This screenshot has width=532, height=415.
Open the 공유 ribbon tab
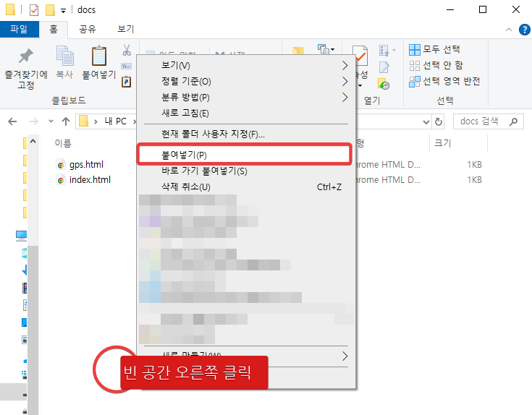click(88, 30)
